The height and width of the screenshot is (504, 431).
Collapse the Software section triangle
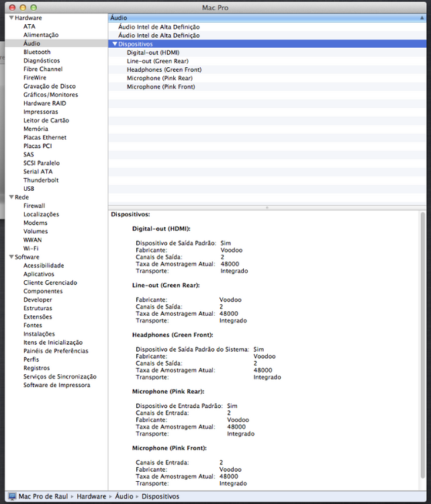tap(11, 257)
